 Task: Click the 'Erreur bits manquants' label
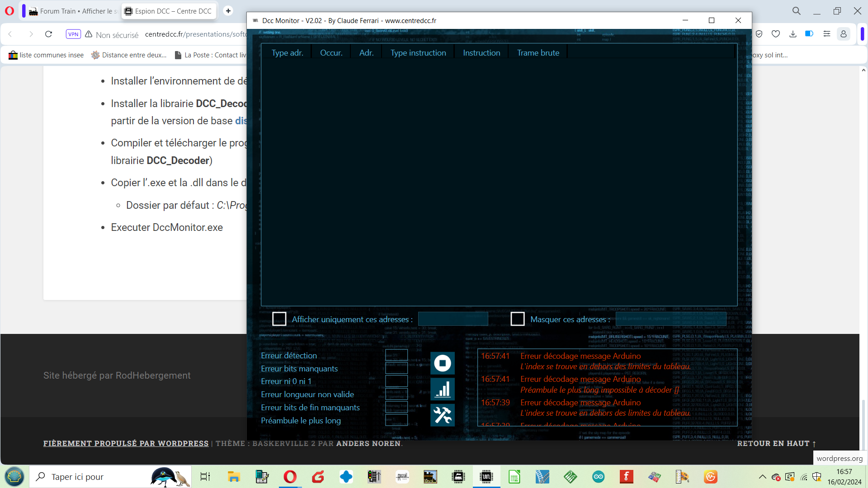(x=299, y=369)
